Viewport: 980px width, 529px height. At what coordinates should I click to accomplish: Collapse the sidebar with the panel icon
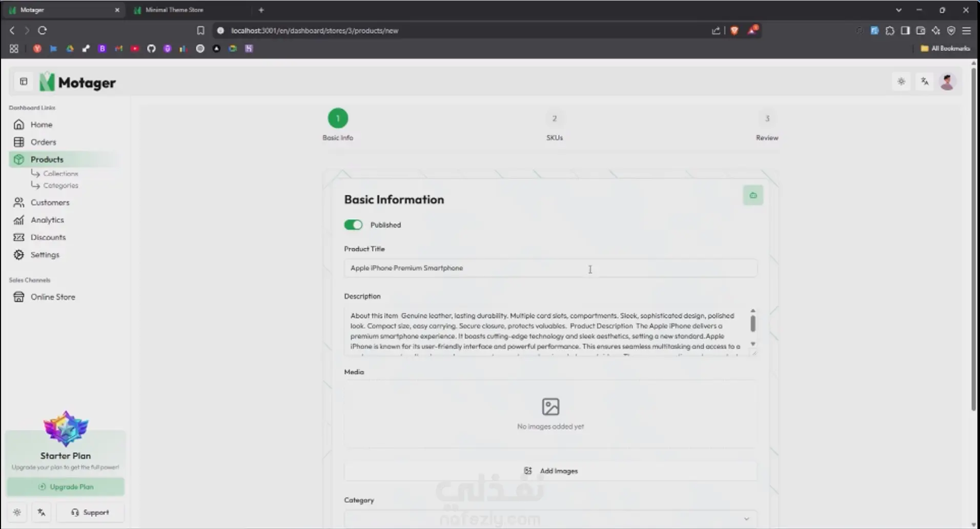pos(24,82)
